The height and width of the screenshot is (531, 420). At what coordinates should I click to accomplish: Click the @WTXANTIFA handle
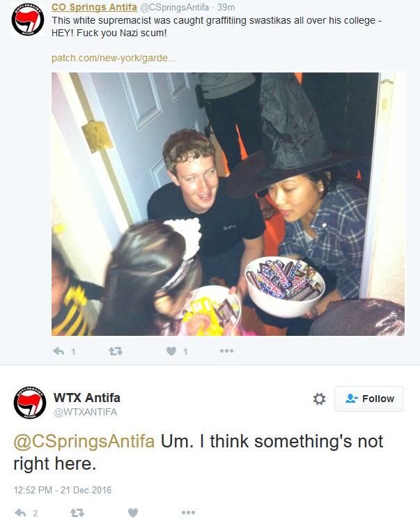(x=85, y=412)
